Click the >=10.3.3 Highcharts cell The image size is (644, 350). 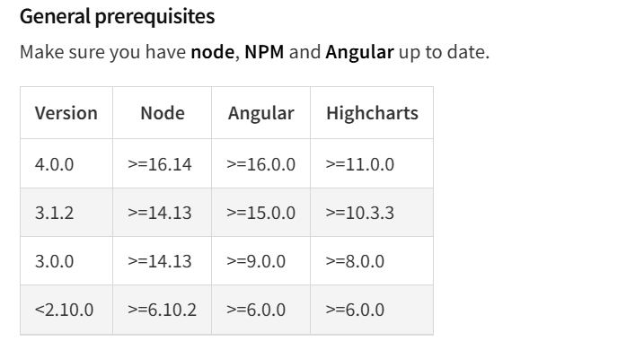pos(372,213)
